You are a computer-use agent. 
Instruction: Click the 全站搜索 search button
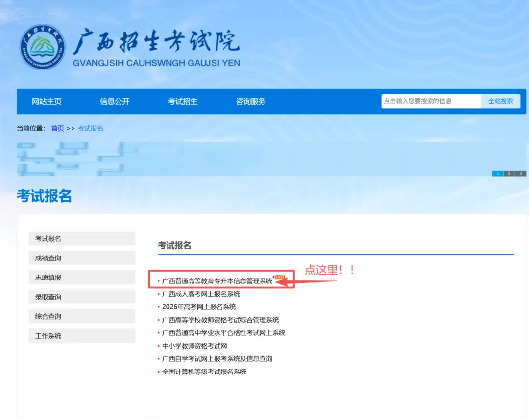tap(501, 101)
